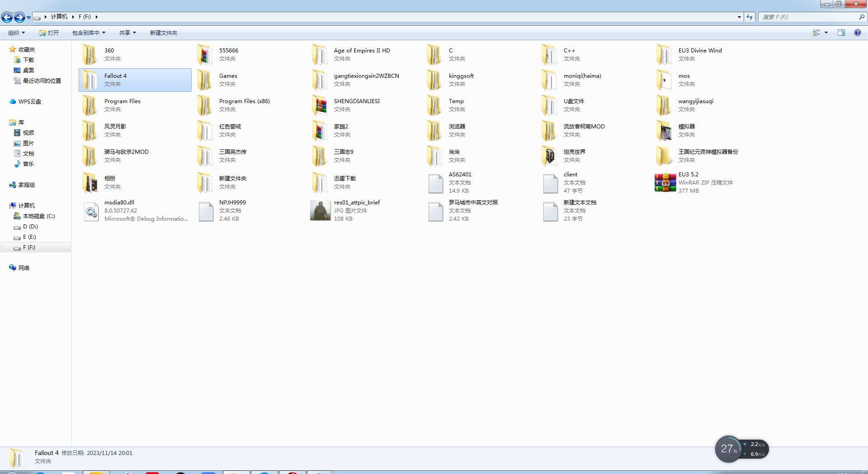Select the msdia80.dll file icon

point(91,211)
